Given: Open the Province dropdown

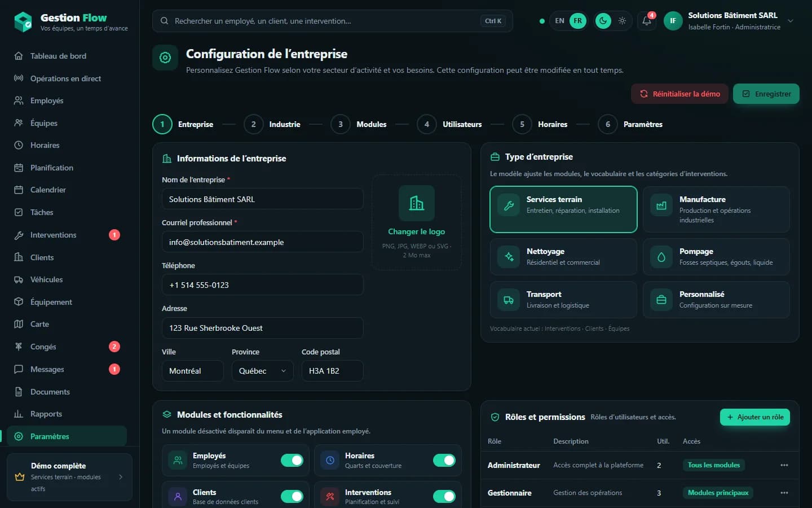Looking at the screenshot, I should pyautogui.click(x=263, y=371).
